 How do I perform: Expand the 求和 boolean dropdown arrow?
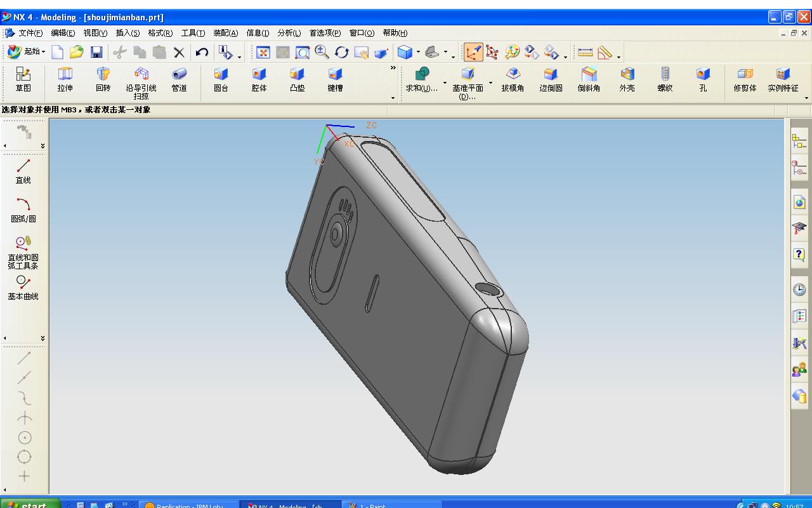(x=445, y=83)
